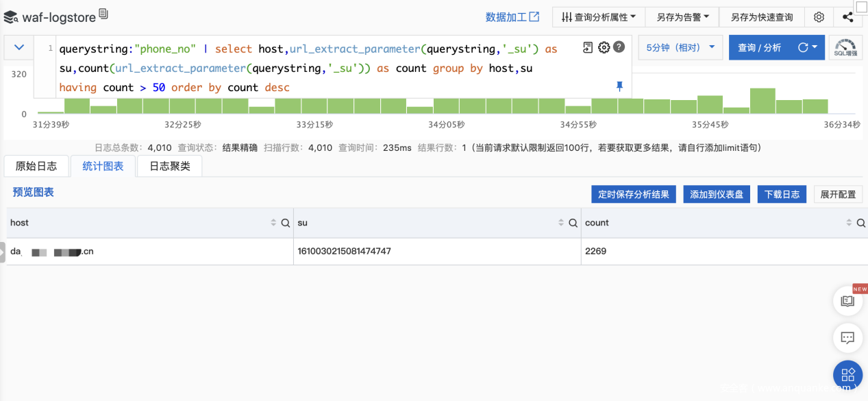
Task: Open the 数据加工 link
Action: [512, 17]
